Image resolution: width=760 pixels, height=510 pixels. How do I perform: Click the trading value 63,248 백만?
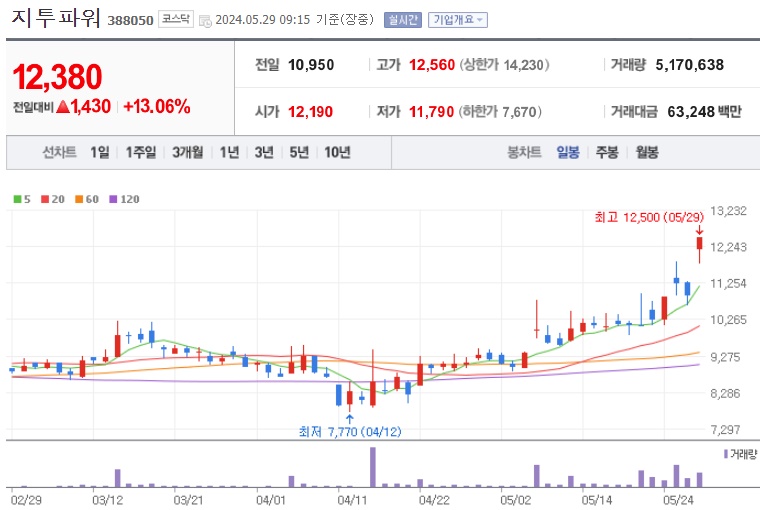pyautogui.click(x=705, y=112)
